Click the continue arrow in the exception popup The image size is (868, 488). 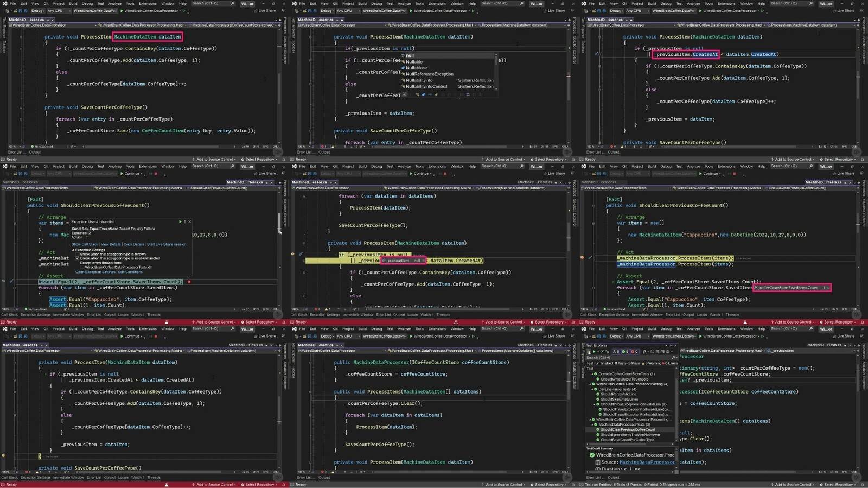[x=180, y=221]
